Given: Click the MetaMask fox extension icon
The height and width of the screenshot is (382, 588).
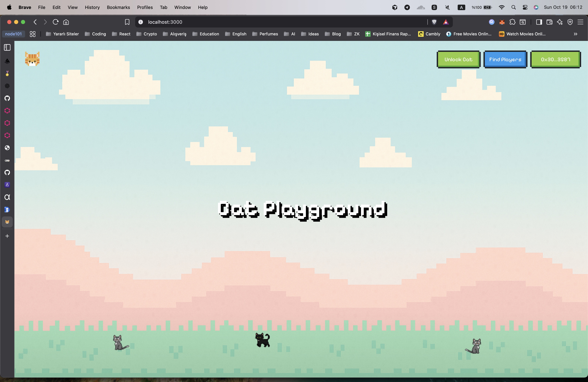Looking at the screenshot, I should coord(502,22).
